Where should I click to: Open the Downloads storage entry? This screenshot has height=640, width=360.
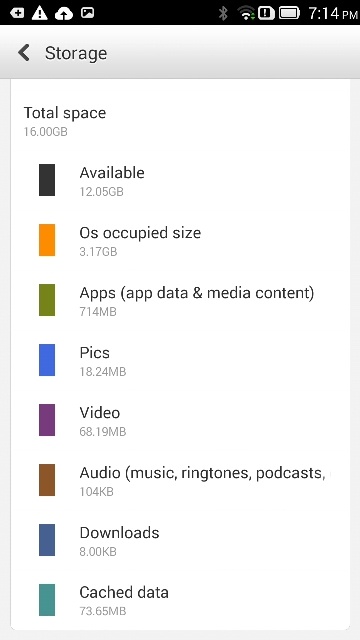pyautogui.click(x=180, y=540)
